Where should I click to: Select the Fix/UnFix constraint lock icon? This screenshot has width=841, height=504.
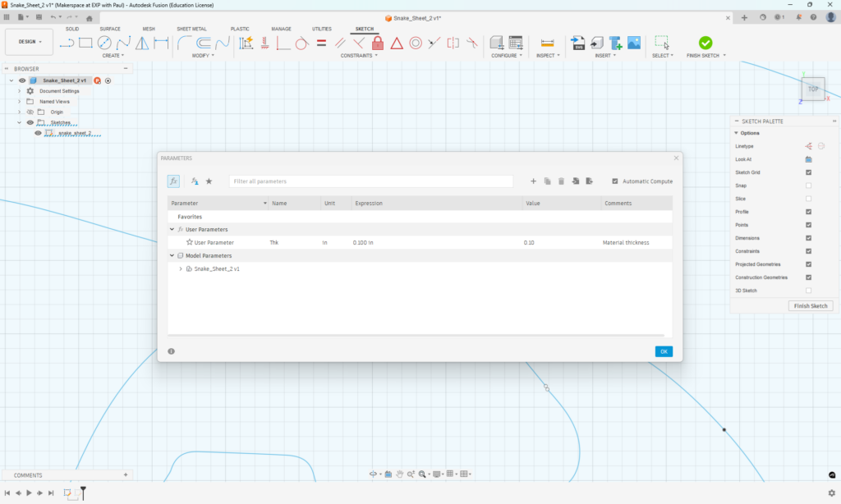(x=378, y=43)
